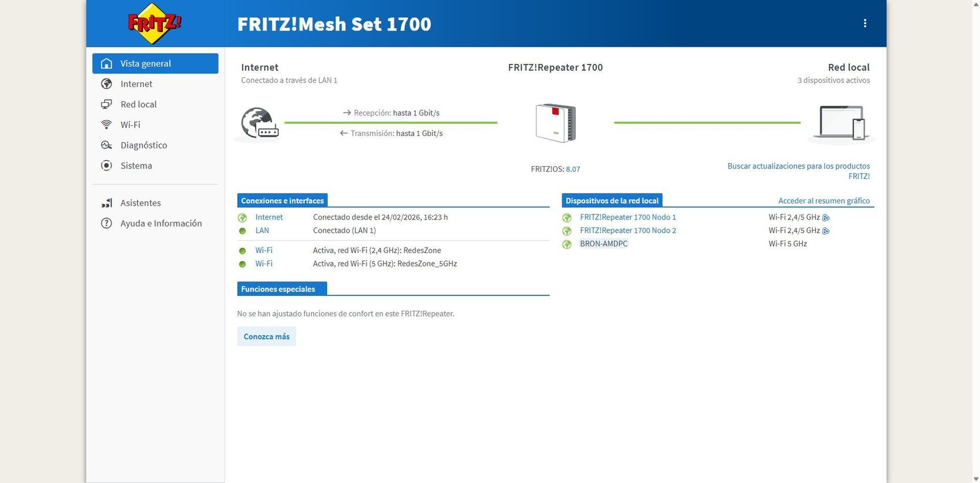Click the FRITZ!OS version 8.07 link
The width and height of the screenshot is (980, 483).
coord(573,169)
